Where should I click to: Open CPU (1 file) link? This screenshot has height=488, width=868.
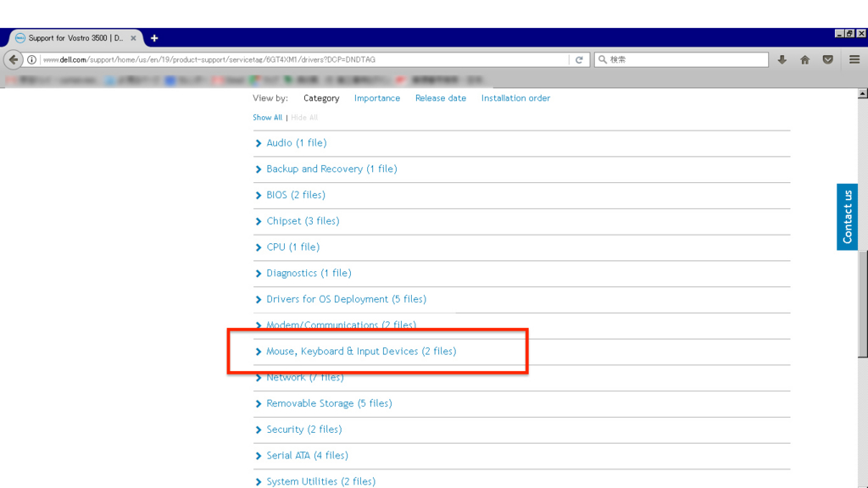(292, 247)
